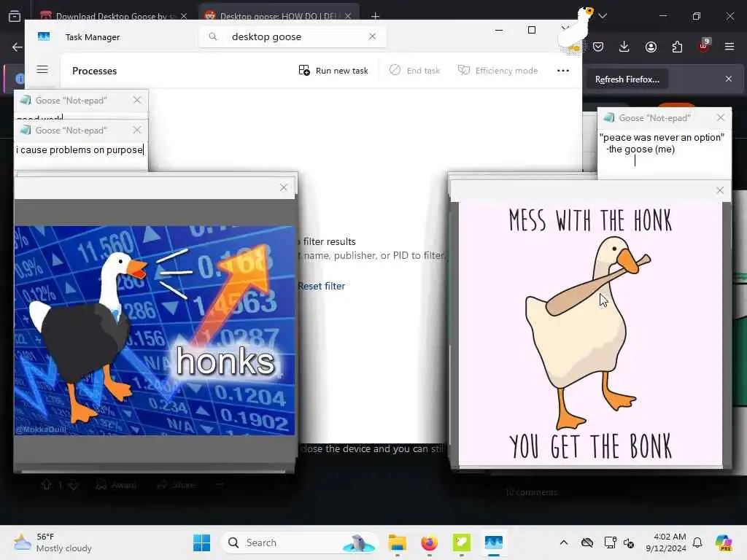Click Task Manager search field

click(x=293, y=36)
